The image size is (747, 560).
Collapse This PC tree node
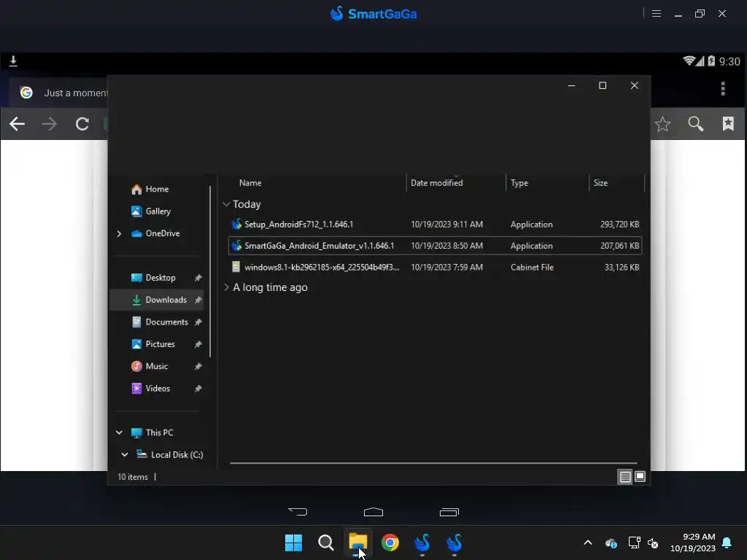click(119, 432)
